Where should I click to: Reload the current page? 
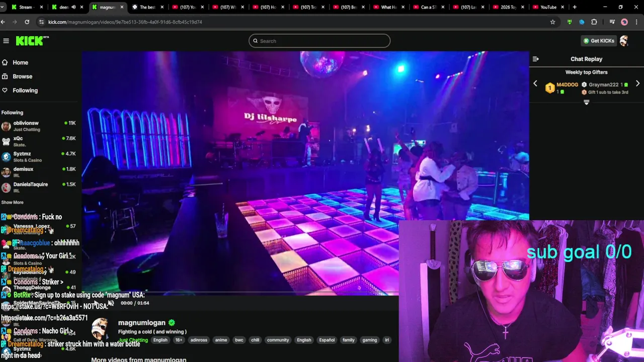pos(27,22)
